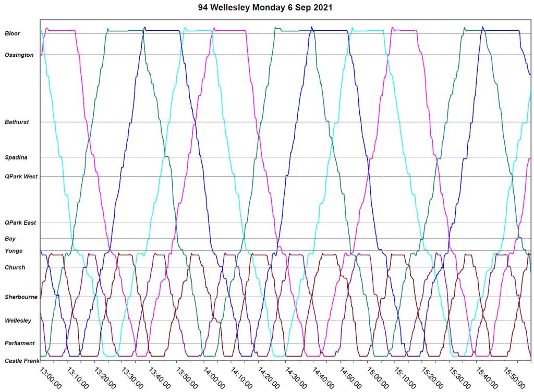Select the Parliament stop label
The height and width of the screenshot is (392, 534).
coord(20,343)
